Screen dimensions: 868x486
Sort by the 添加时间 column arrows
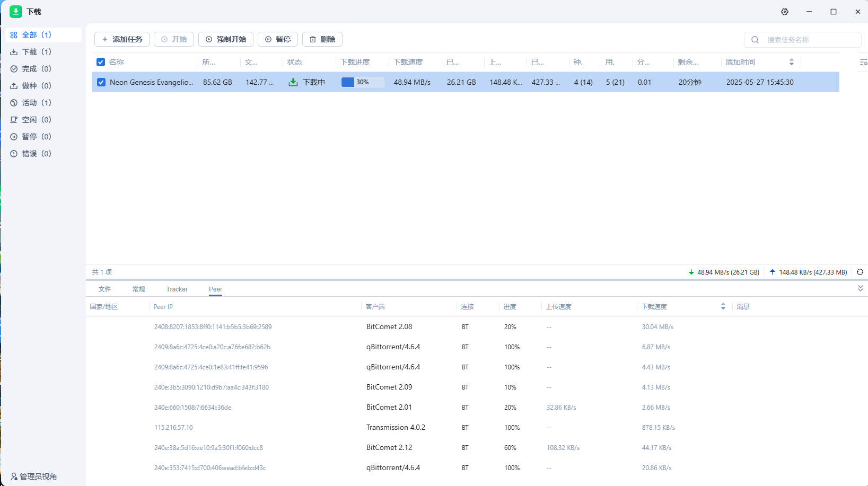coord(792,62)
